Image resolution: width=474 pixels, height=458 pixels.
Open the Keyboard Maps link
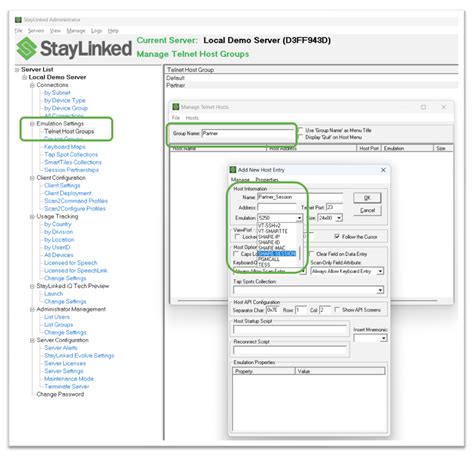coord(65,147)
